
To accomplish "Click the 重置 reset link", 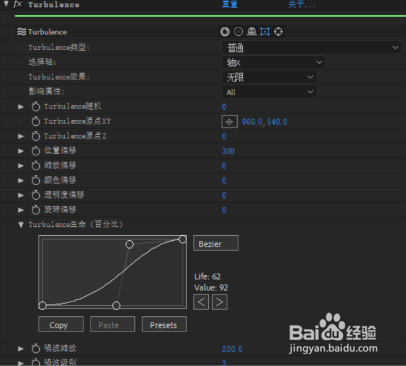I will tap(230, 4).
